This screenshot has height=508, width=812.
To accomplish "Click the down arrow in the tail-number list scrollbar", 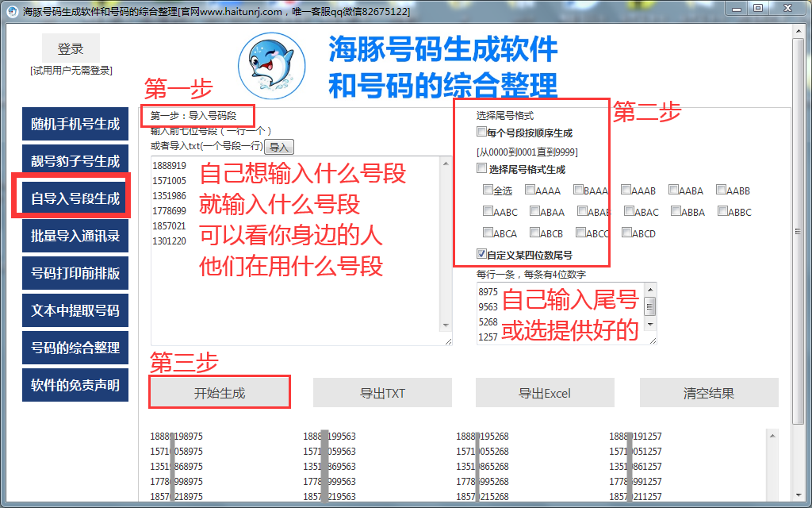I will pos(650,325).
